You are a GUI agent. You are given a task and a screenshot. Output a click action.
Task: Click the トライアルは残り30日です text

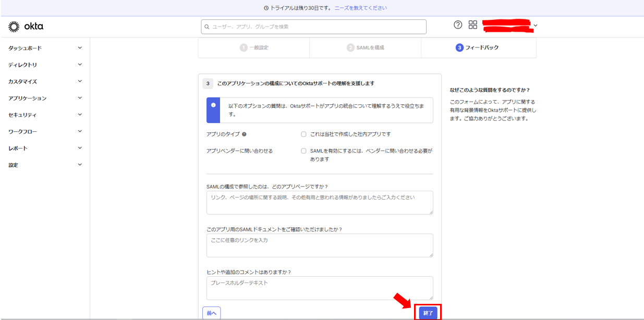(x=301, y=8)
